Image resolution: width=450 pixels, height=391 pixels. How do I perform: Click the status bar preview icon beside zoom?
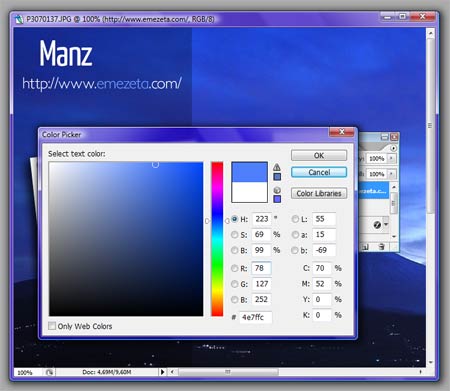tap(49, 372)
